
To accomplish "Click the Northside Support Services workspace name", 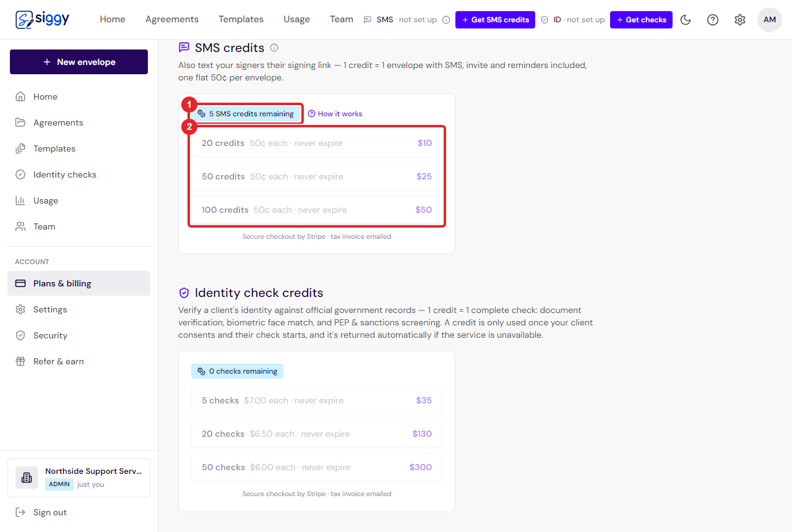I will point(93,471).
